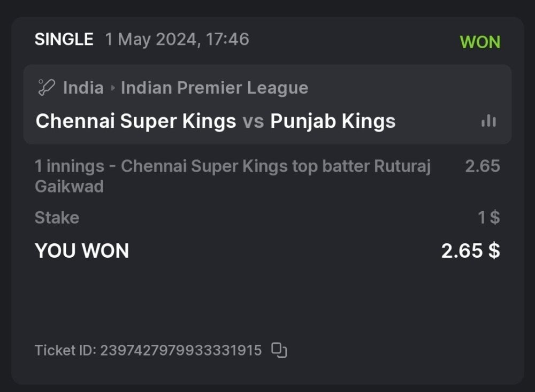Click the vs text between teams
The height and width of the screenshot is (392, 535).
click(x=253, y=121)
